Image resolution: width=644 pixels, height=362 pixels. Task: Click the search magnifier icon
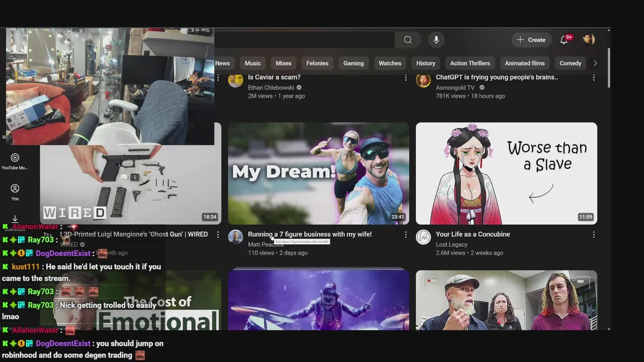408,40
